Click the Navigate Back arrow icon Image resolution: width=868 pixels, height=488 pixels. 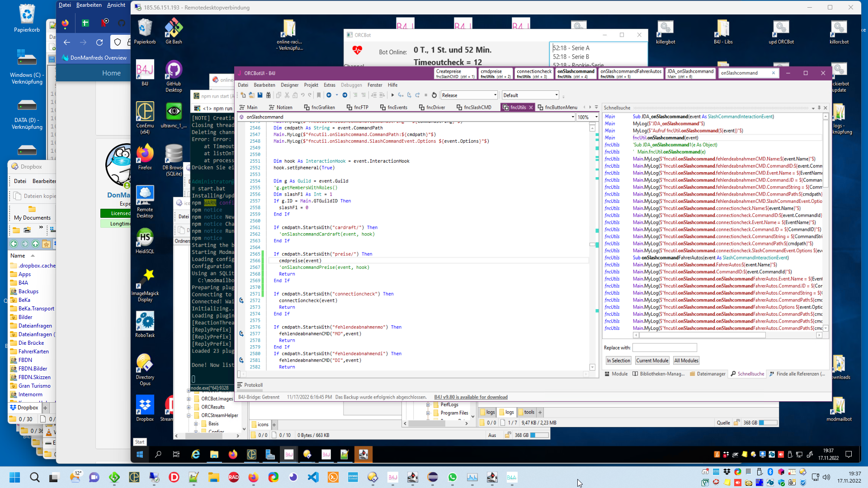pyautogui.click(x=329, y=95)
